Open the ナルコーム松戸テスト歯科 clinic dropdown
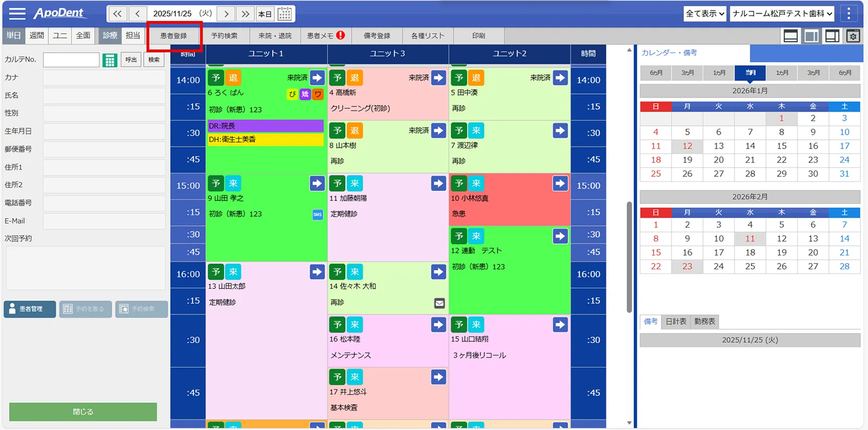 coord(781,14)
